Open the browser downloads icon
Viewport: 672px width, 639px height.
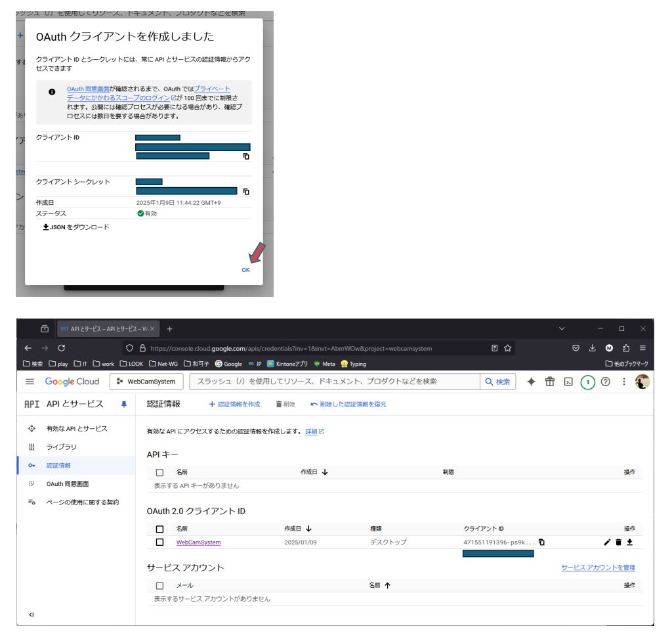coord(593,348)
